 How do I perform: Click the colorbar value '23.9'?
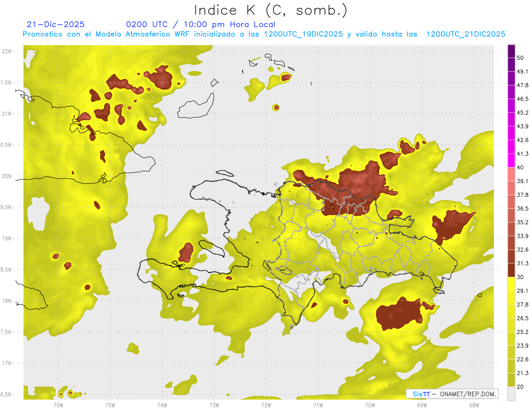[x=523, y=346]
